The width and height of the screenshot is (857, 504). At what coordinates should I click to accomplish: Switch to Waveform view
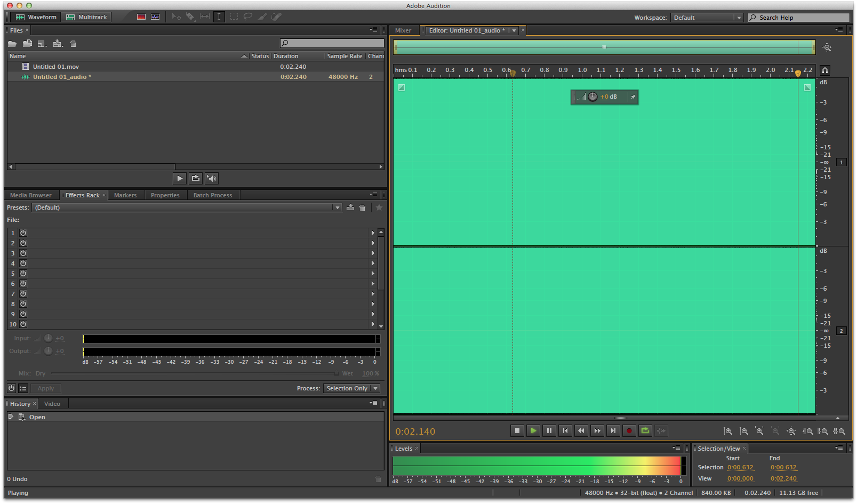(x=36, y=17)
